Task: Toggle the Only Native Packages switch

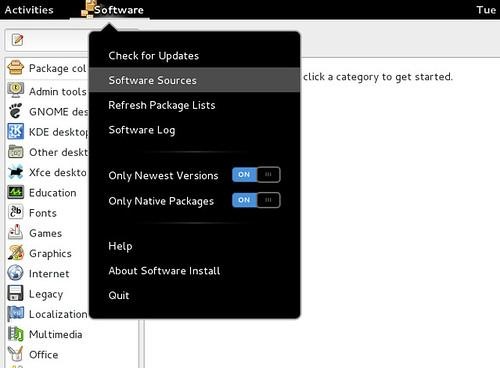Action: tap(256, 200)
